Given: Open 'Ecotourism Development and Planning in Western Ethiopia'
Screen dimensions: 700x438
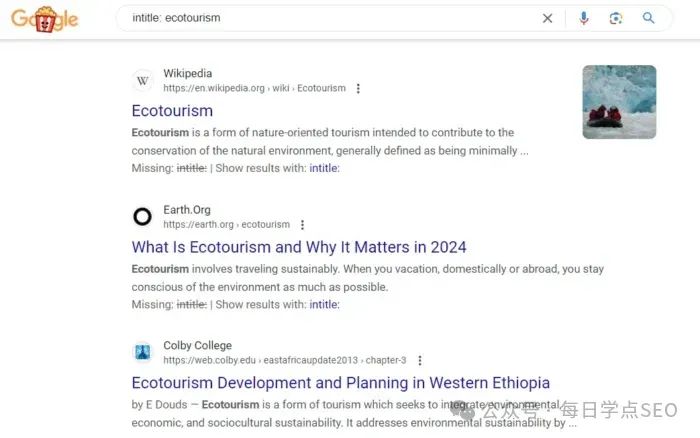Looking at the screenshot, I should [x=341, y=383].
